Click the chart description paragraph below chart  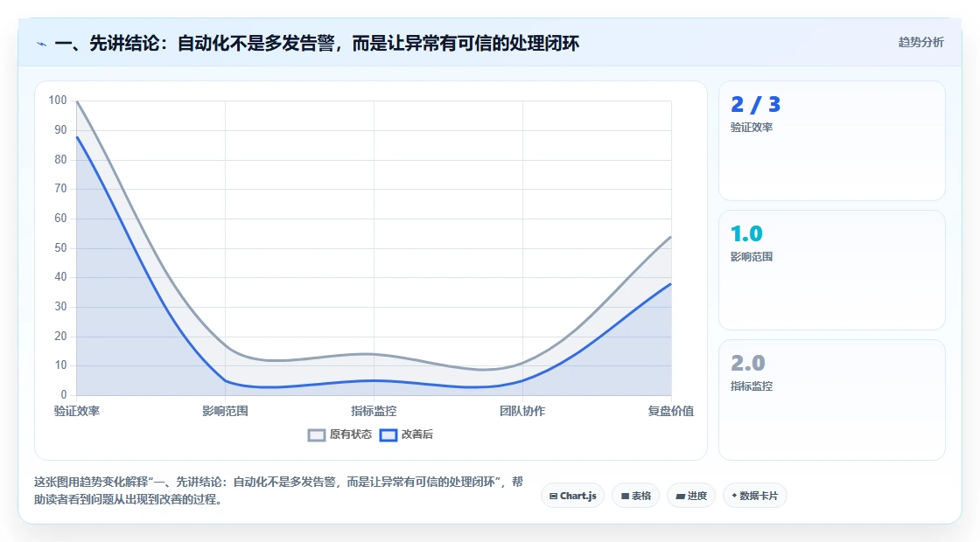click(x=279, y=490)
